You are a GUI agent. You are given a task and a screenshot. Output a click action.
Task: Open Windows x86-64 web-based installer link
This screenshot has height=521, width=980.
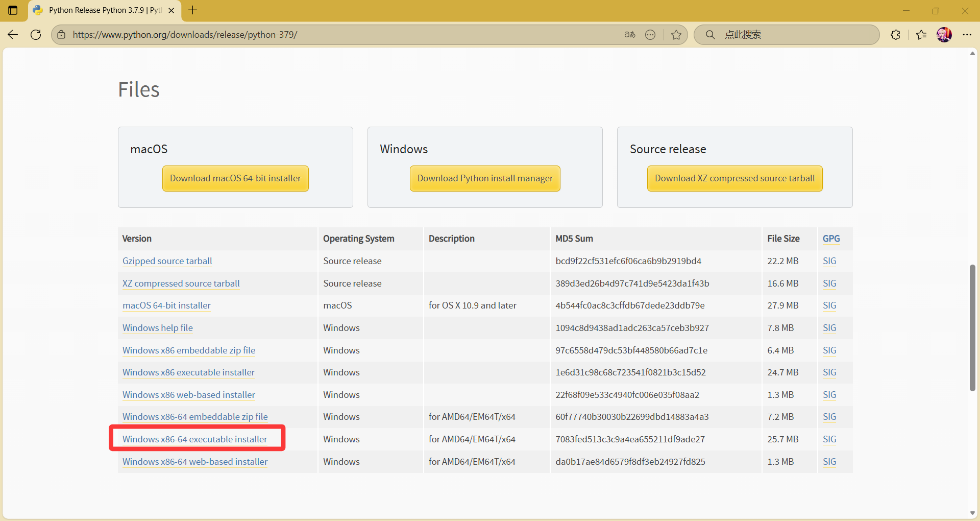(x=195, y=462)
